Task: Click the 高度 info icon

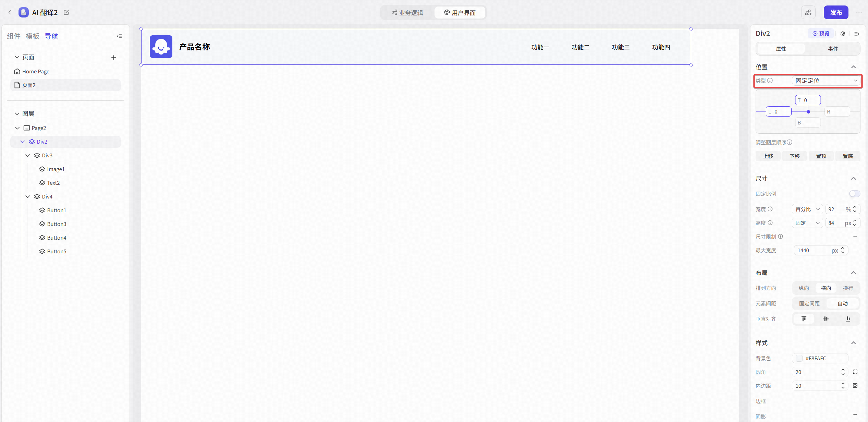Action: [x=770, y=223]
